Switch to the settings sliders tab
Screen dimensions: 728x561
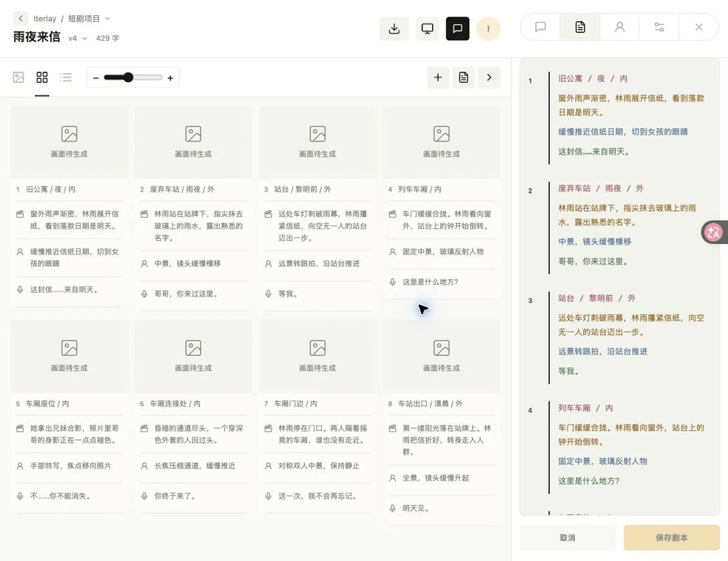pos(659,27)
